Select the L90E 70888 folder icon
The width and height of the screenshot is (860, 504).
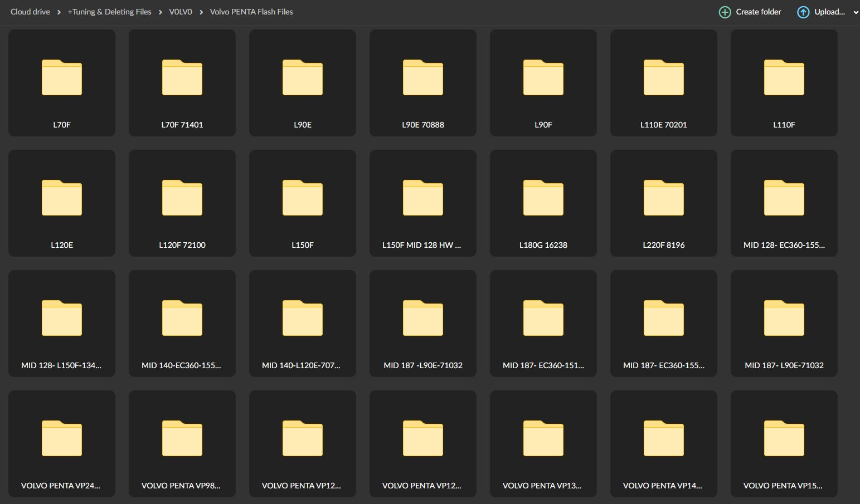(423, 78)
